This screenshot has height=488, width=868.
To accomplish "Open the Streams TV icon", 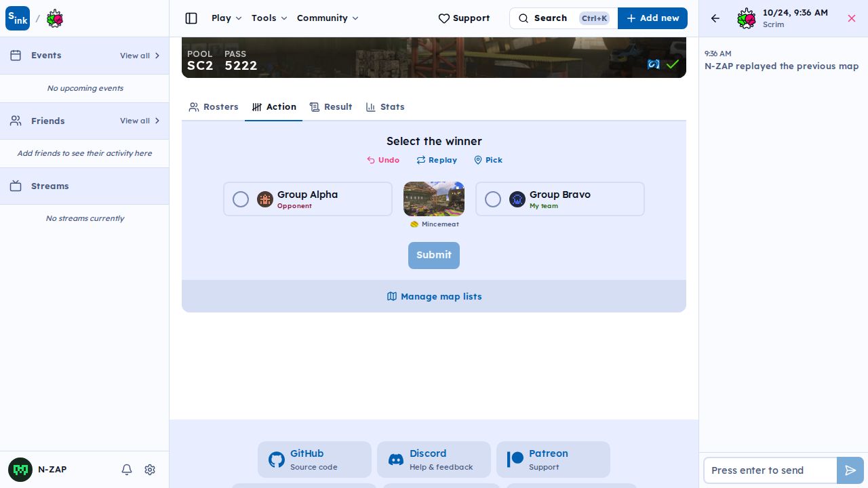I will [16, 186].
